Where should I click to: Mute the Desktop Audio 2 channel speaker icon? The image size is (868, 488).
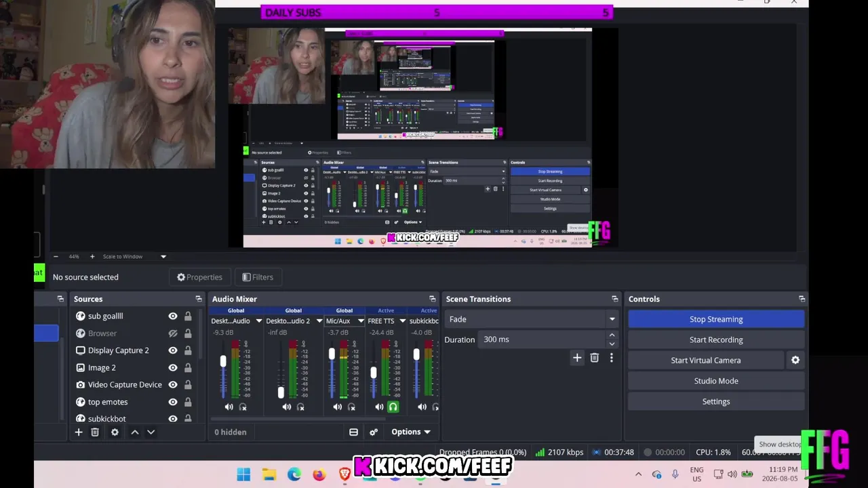[287, 407]
